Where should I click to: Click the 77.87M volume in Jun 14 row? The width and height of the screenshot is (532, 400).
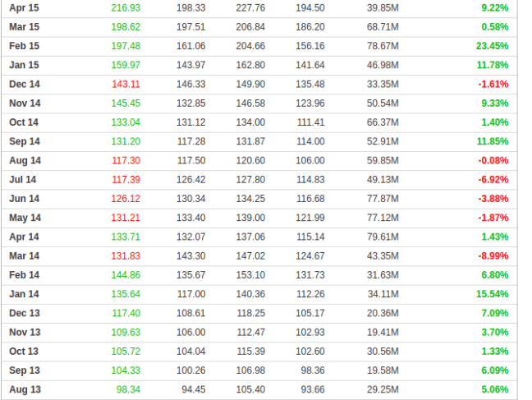383,199
